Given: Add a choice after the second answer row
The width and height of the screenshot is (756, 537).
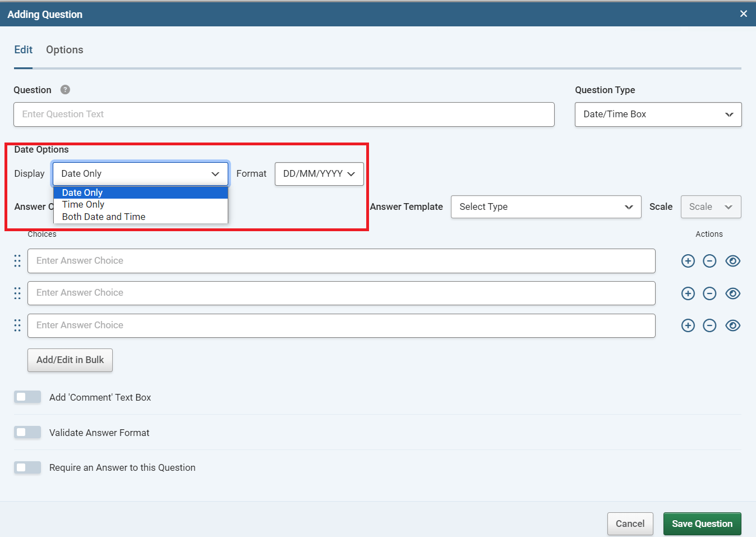Looking at the screenshot, I should (688, 293).
